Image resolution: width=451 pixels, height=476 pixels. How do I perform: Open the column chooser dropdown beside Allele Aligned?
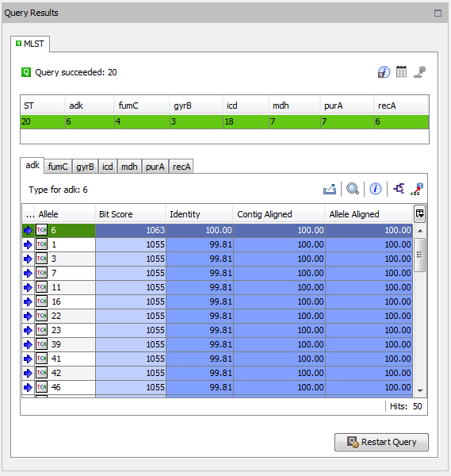pyautogui.click(x=420, y=213)
